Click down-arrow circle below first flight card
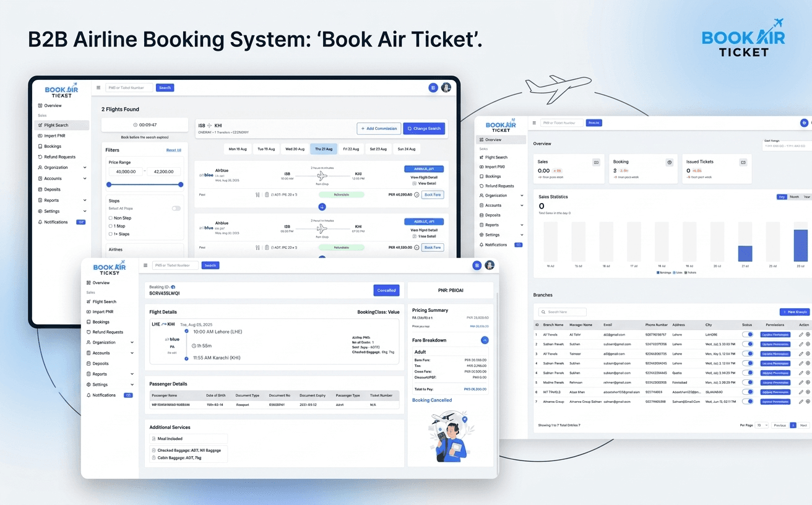Image resolution: width=812 pixels, height=505 pixels. pyautogui.click(x=322, y=206)
